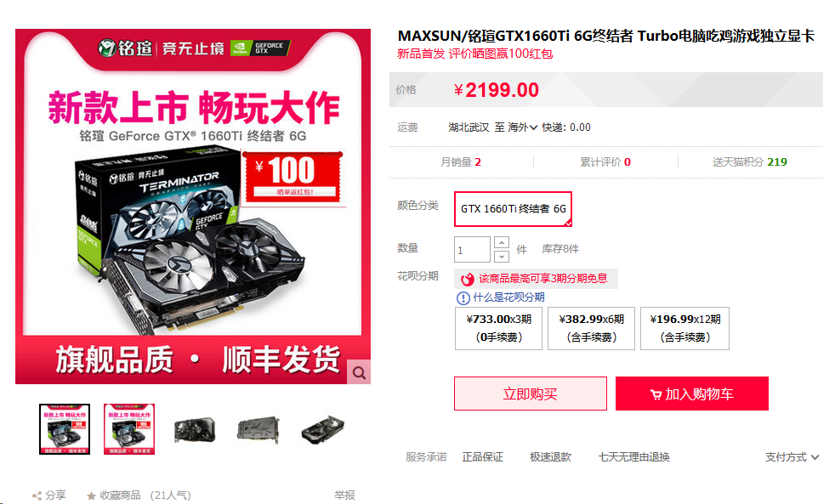Click the share icon near 分享
Viewport: 835px width, 504px height.
coord(37,496)
